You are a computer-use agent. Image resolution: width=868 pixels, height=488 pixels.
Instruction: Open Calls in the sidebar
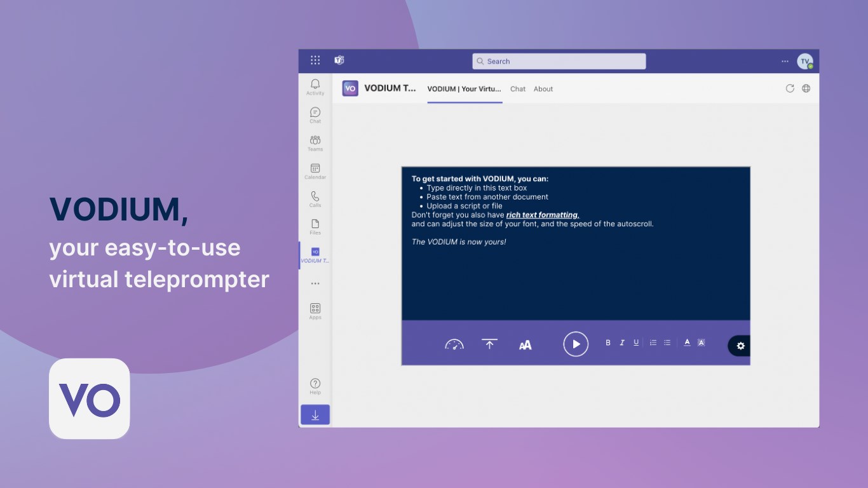coord(315,199)
